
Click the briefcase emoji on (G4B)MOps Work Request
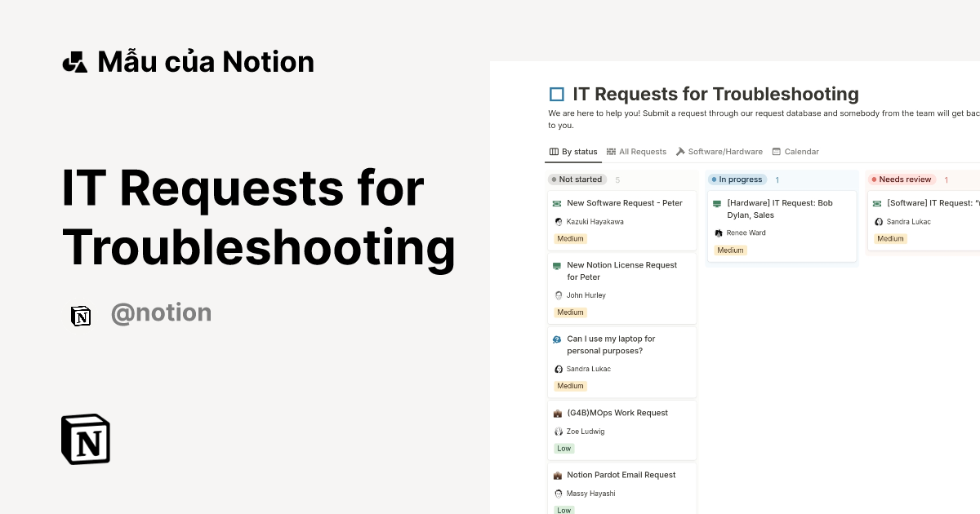[558, 413]
